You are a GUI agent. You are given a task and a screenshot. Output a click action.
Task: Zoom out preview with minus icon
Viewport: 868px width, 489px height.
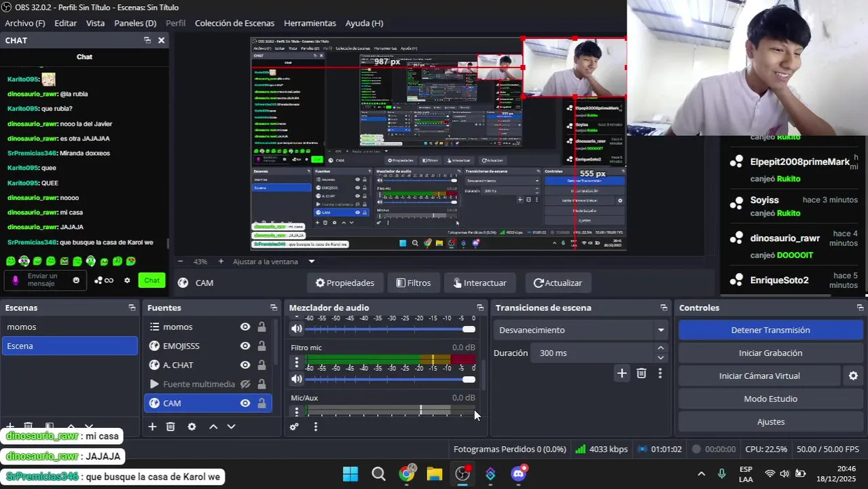[x=180, y=261]
